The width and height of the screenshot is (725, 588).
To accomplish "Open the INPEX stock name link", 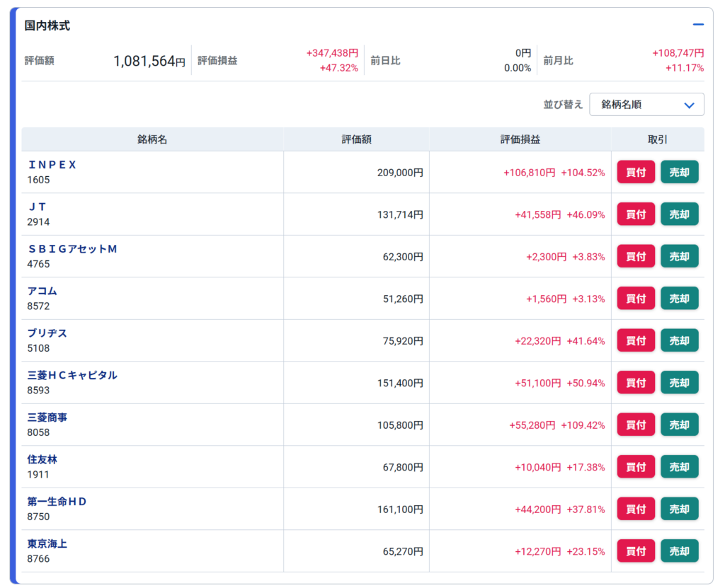I will click(x=52, y=165).
